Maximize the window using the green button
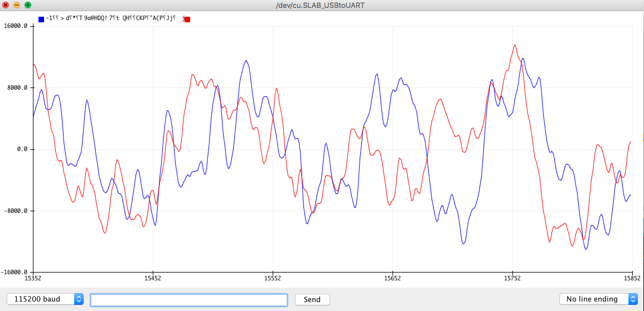The width and height of the screenshot is (644, 311). coord(27,6)
